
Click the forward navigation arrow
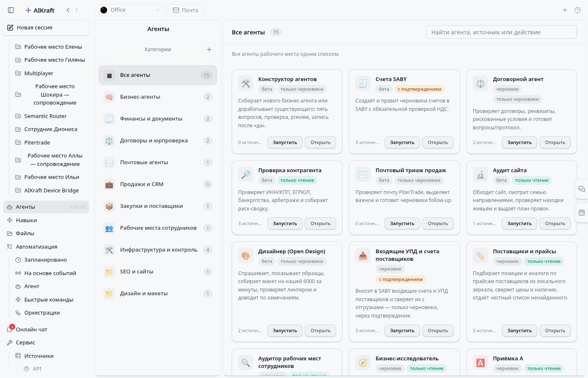pyautogui.click(x=76, y=10)
